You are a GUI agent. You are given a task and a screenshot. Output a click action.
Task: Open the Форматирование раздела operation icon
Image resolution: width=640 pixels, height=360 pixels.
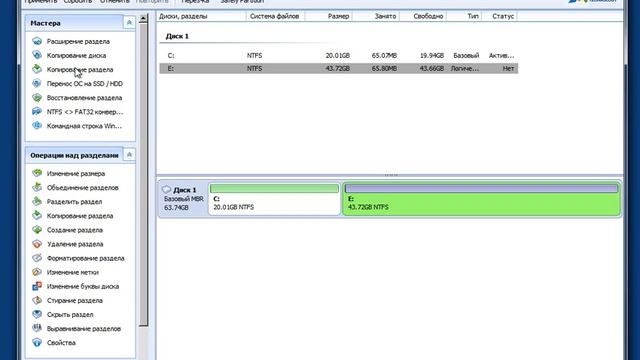click(37, 258)
